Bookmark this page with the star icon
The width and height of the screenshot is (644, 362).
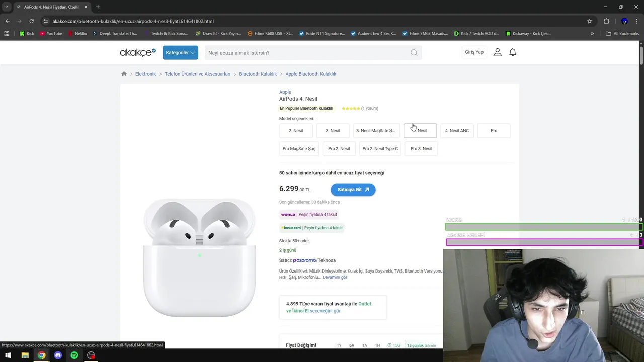click(590, 21)
